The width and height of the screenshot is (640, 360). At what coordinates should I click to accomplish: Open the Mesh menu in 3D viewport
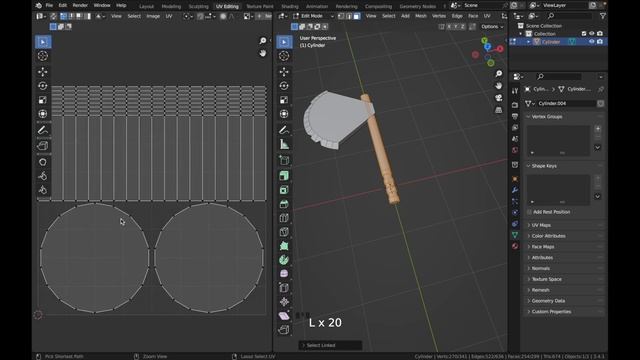[x=421, y=16]
